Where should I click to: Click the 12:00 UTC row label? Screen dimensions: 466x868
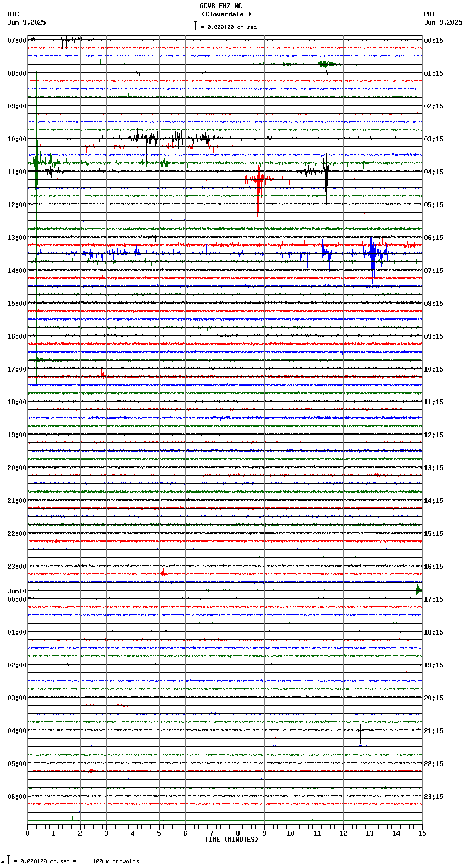click(17, 205)
